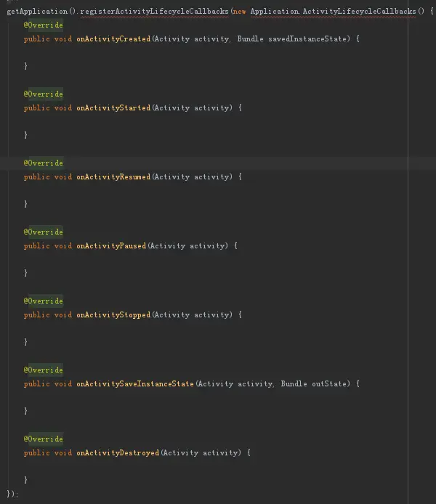Click 'public void' before onActivityPaused
The image size is (436, 504).
(x=48, y=246)
